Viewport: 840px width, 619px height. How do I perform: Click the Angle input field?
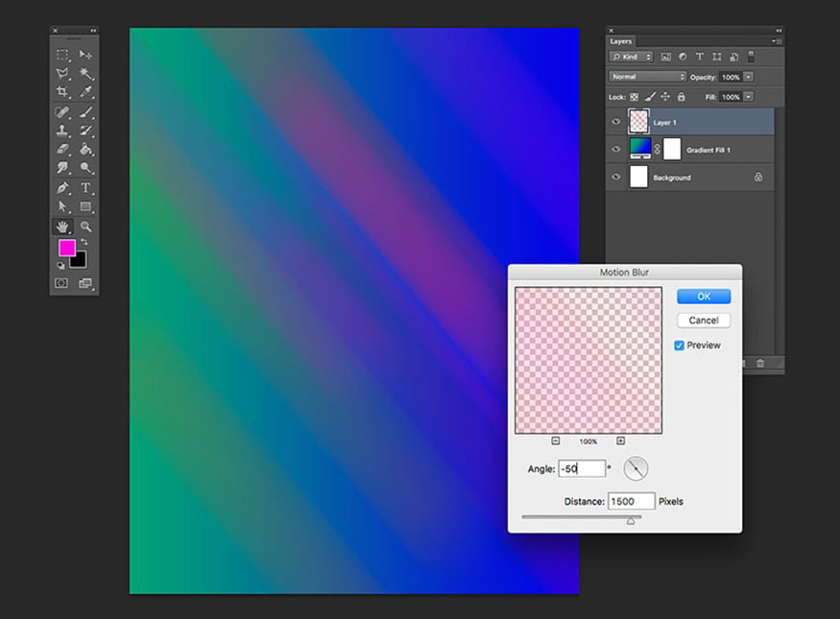tap(582, 468)
